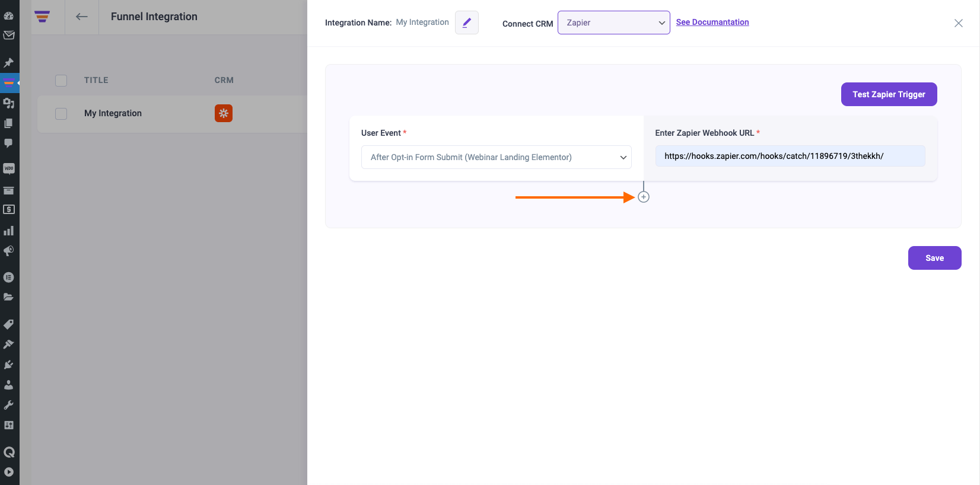Open the Elementor sidebar icon
The height and width of the screenshot is (485, 980).
pos(9,277)
